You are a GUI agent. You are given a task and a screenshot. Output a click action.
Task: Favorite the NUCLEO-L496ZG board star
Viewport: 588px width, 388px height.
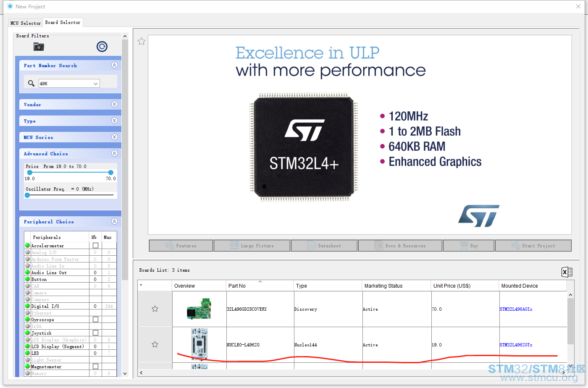pos(155,344)
